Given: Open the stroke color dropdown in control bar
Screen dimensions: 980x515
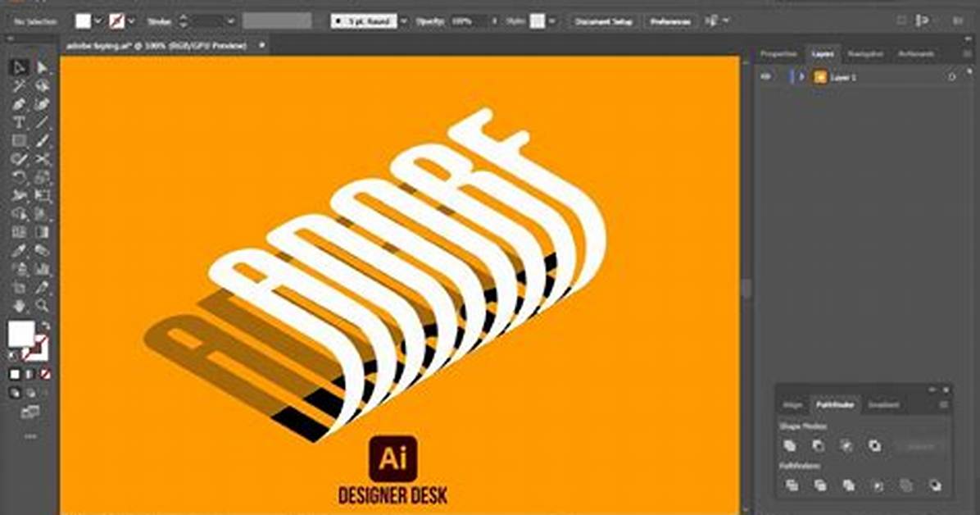Looking at the screenshot, I should [x=132, y=21].
